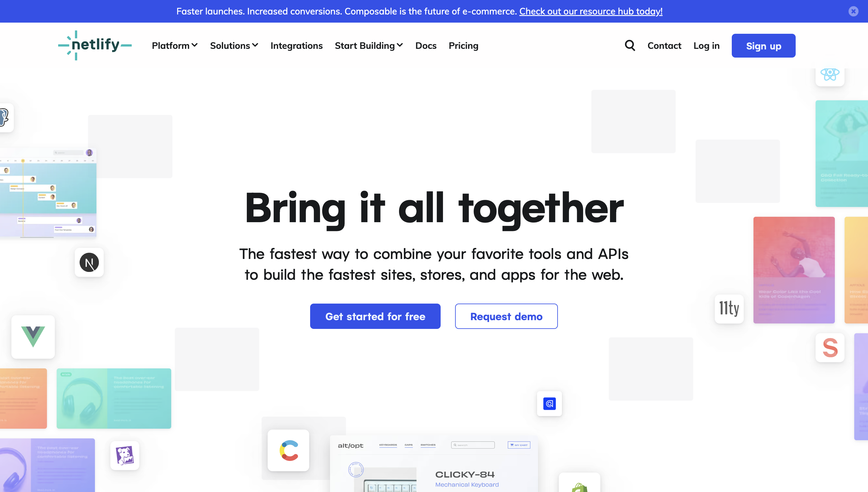Toggle the S Stripe icon
868x492 pixels.
830,348
